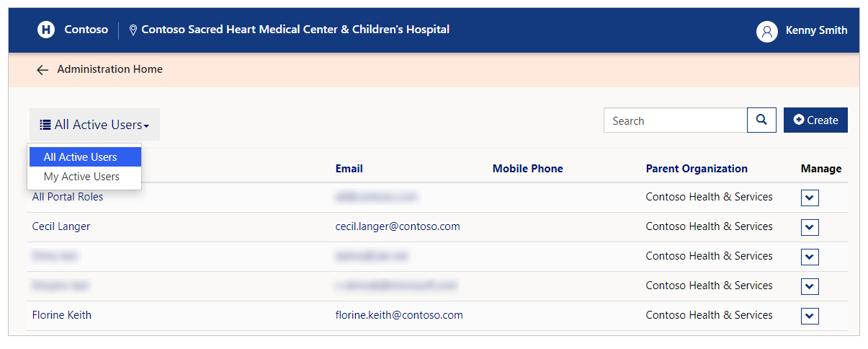Click the magnifying glass search button

pyautogui.click(x=761, y=120)
